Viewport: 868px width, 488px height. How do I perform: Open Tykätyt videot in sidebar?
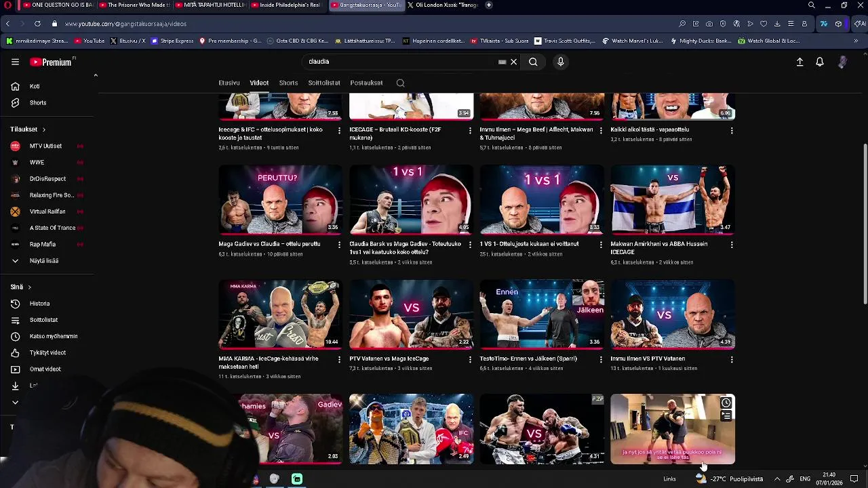[x=47, y=352]
